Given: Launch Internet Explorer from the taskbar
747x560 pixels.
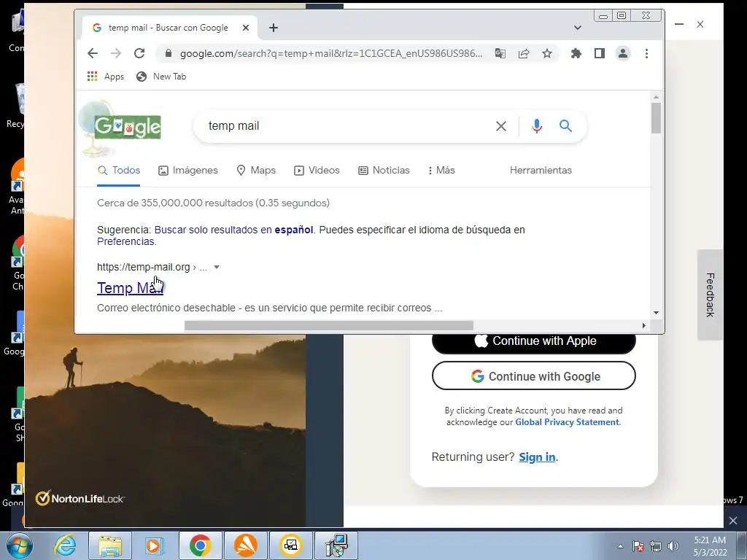Looking at the screenshot, I should pos(64,545).
